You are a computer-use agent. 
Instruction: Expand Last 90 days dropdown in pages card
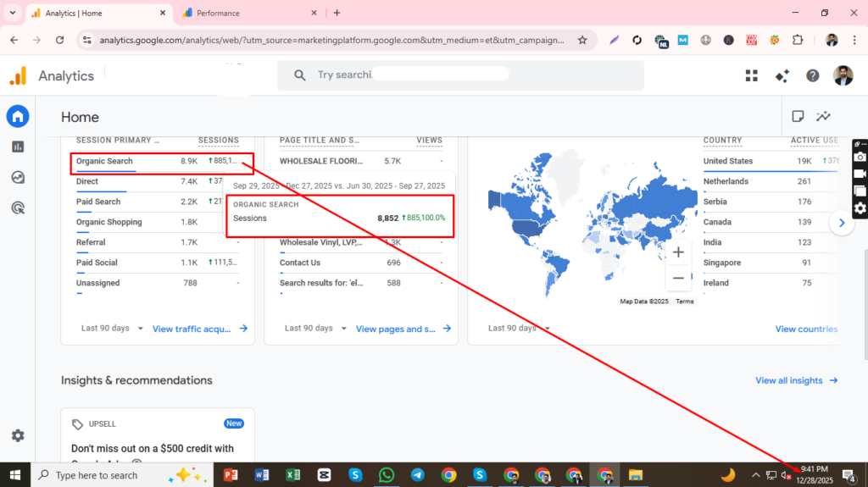coord(316,329)
